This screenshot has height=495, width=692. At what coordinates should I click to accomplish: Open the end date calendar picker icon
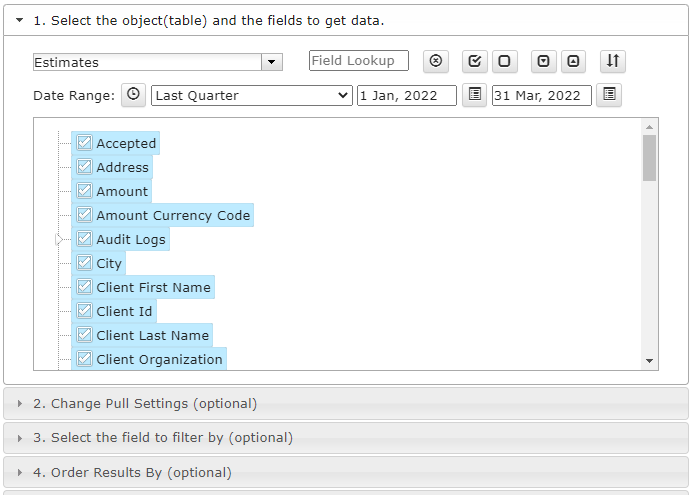[609, 94]
